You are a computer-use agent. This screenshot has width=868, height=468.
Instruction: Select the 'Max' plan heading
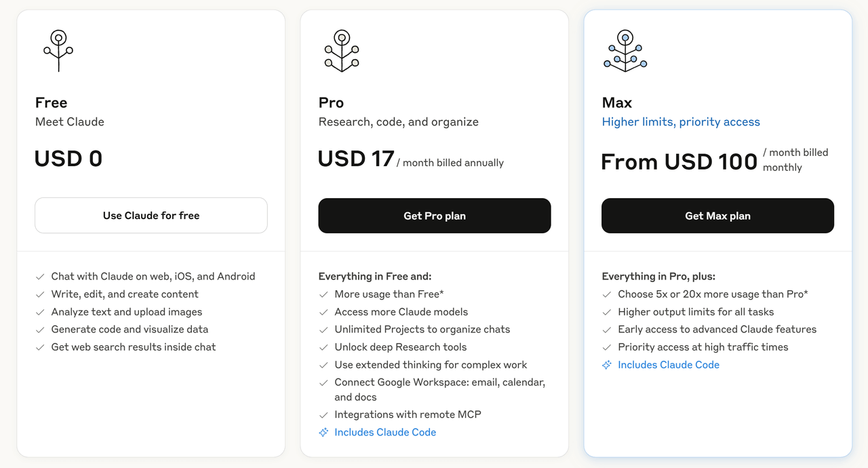pos(617,102)
